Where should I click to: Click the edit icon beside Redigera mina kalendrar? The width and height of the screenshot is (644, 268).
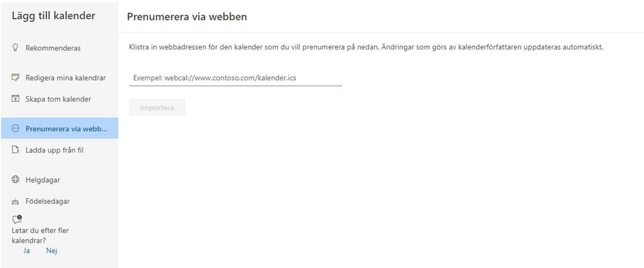16,78
